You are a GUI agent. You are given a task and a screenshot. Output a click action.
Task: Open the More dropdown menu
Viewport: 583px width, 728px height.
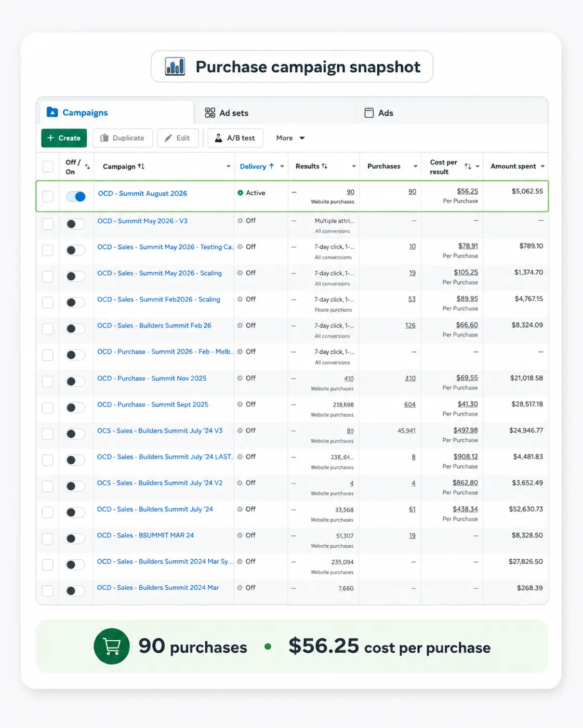(x=290, y=138)
